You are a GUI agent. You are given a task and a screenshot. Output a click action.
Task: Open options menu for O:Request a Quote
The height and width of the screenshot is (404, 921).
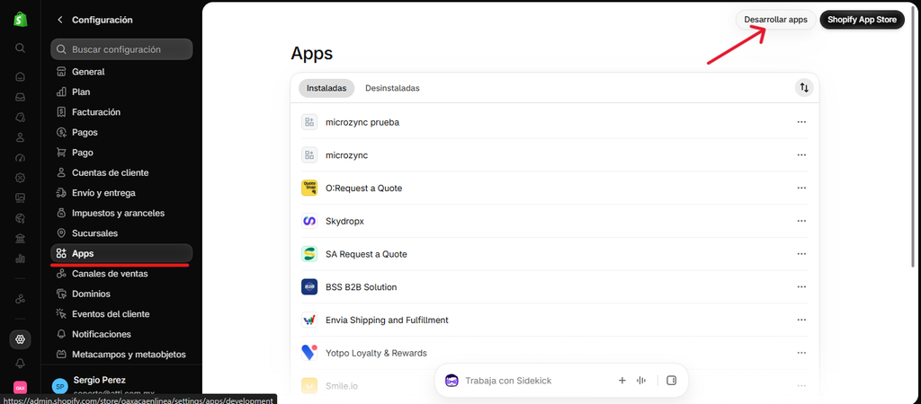tap(801, 188)
